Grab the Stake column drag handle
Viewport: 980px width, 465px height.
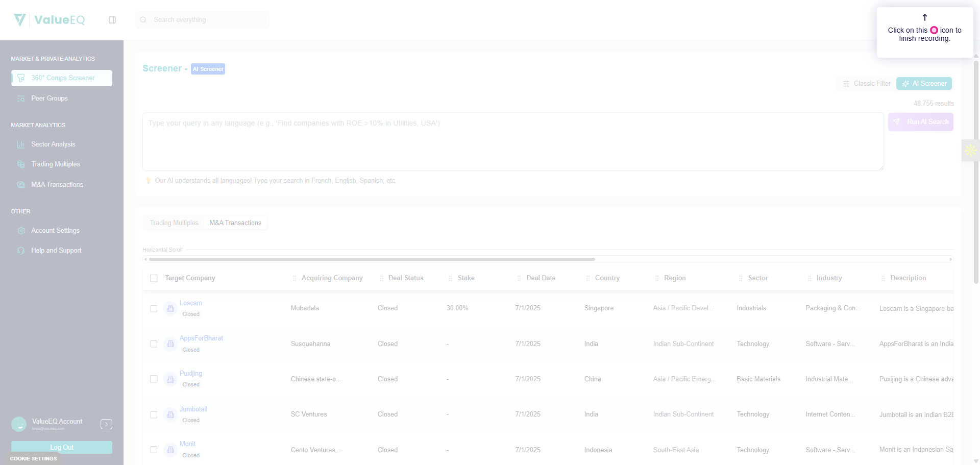coord(450,278)
